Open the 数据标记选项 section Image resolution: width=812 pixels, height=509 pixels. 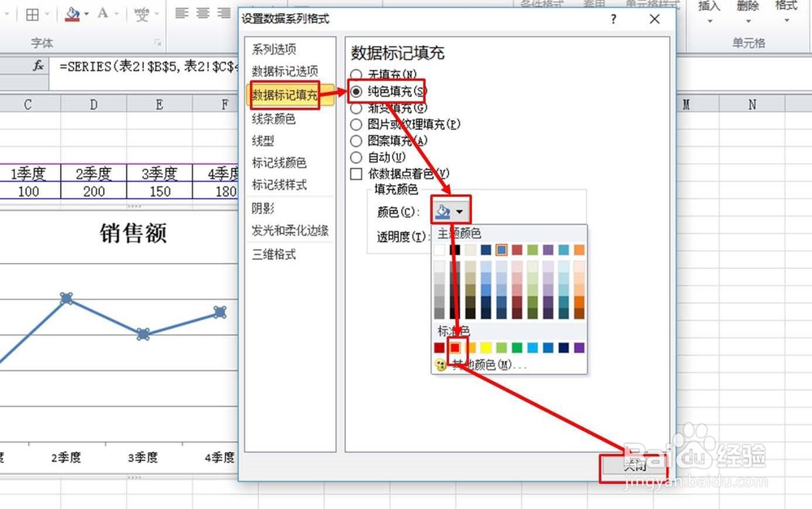(x=285, y=71)
